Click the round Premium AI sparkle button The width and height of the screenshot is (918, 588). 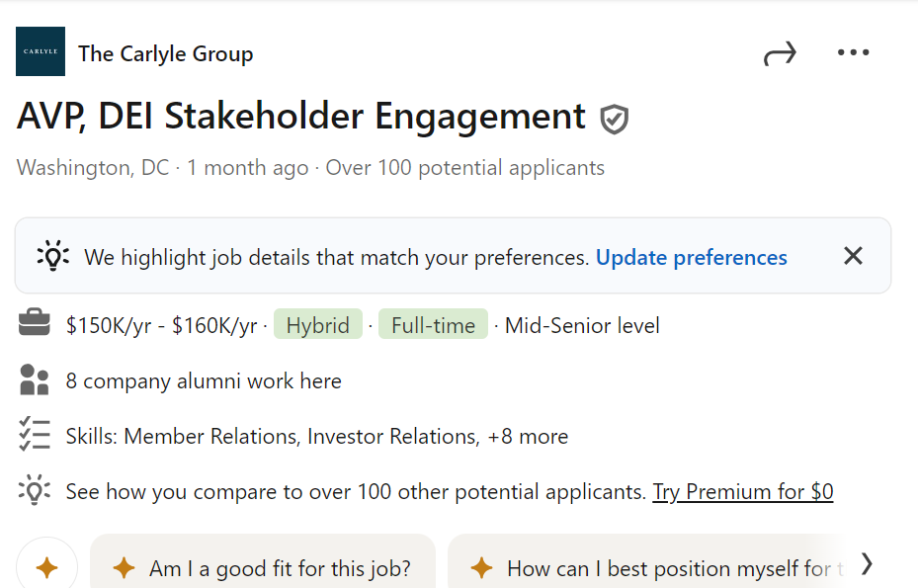coord(46,567)
